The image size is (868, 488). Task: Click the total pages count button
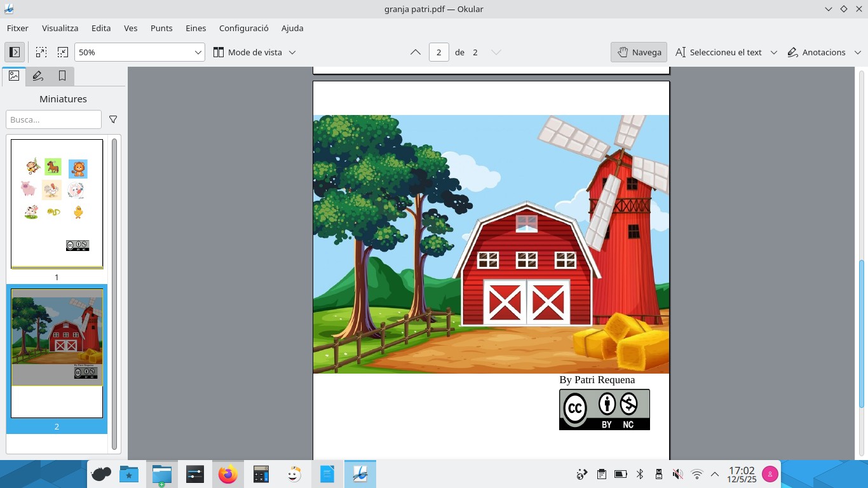pos(475,52)
